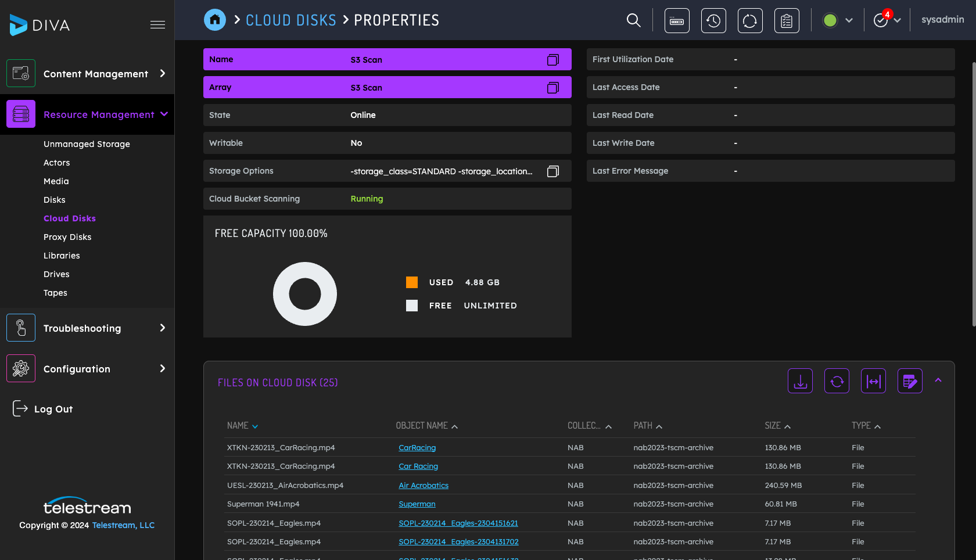976x560 pixels.
Task: Copy the Array value S3 Scan
Action: [x=553, y=88]
